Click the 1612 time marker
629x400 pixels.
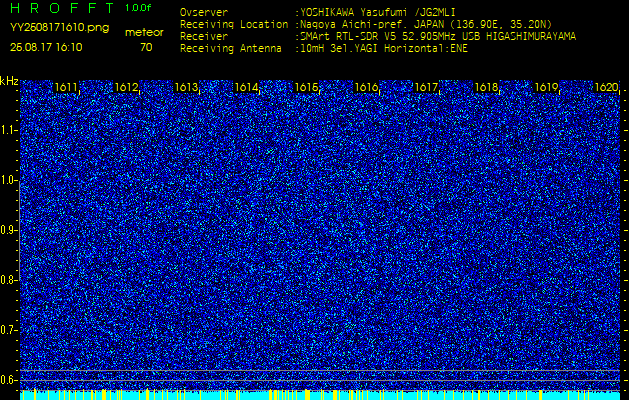tap(126, 87)
